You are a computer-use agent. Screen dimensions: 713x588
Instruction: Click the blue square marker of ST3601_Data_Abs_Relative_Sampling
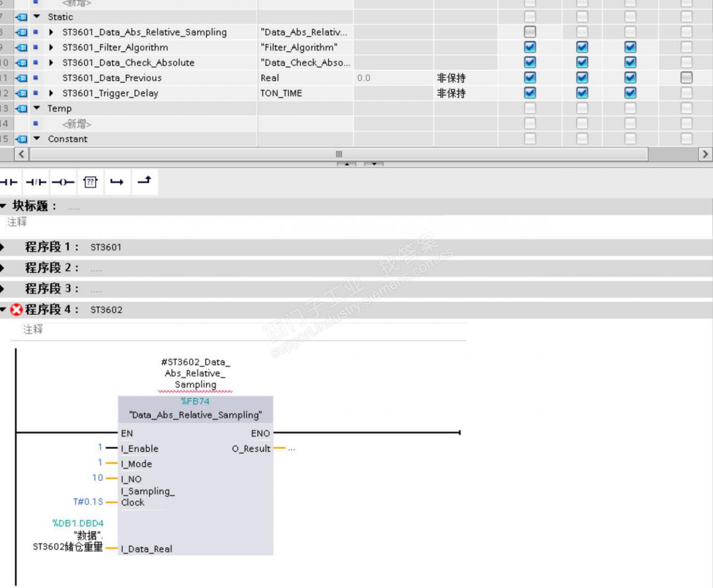pos(36,32)
